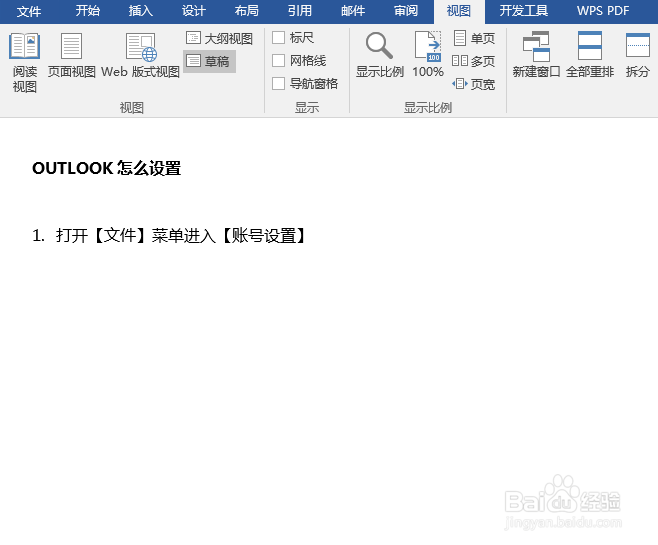Viewport: 658px width, 545px height.
Task: Open the Mailings (邮件) tab
Action: point(352,11)
